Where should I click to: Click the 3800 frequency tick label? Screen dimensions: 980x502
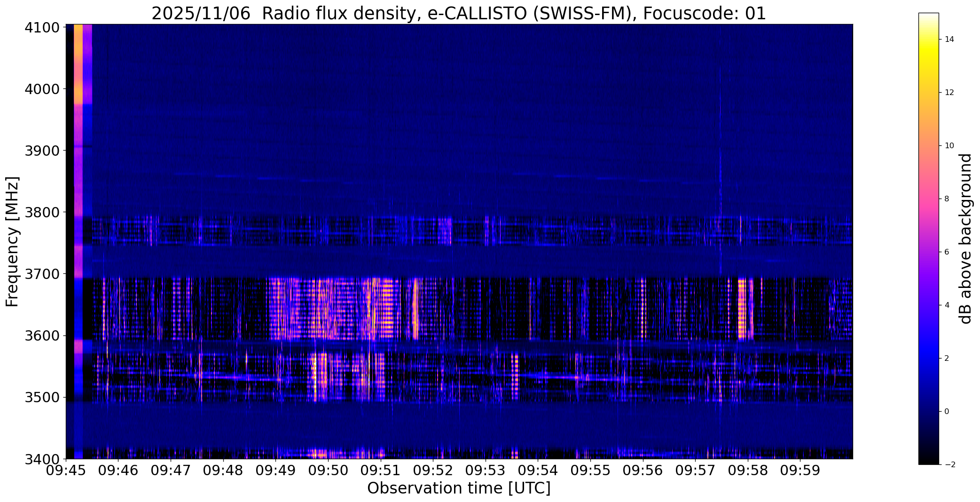42,212
